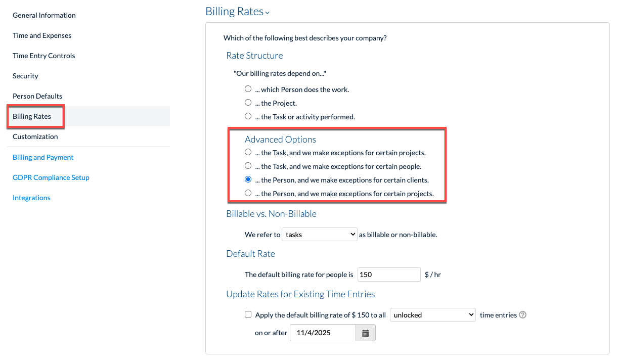Click the Advanced Options heading text
The width and height of the screenshot is (617, 364).
280,140
